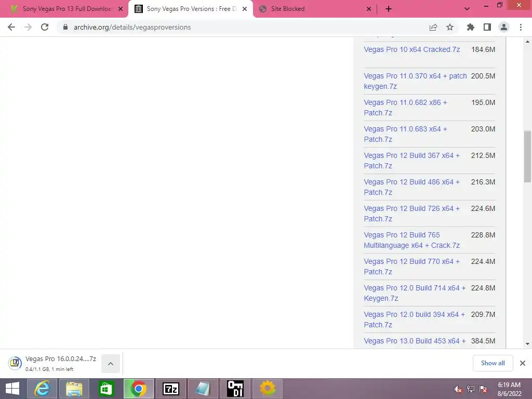532x399 pixels.
Task: Open the notepad app in the taskbar
Action: 203,389
